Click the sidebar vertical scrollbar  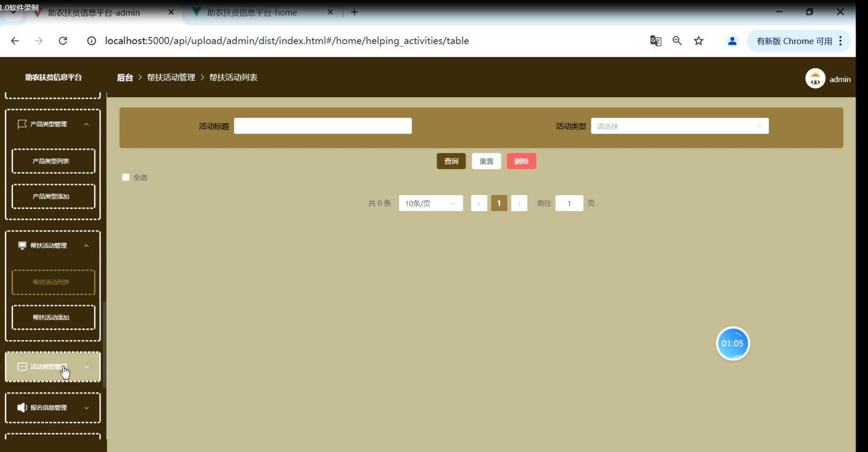pyautogui.click(x=104, y=345)
